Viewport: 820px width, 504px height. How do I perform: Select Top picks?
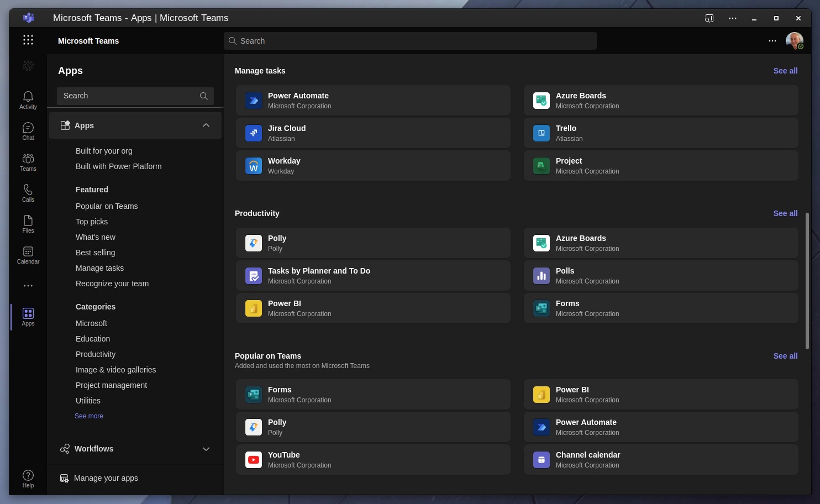(92, 222)
